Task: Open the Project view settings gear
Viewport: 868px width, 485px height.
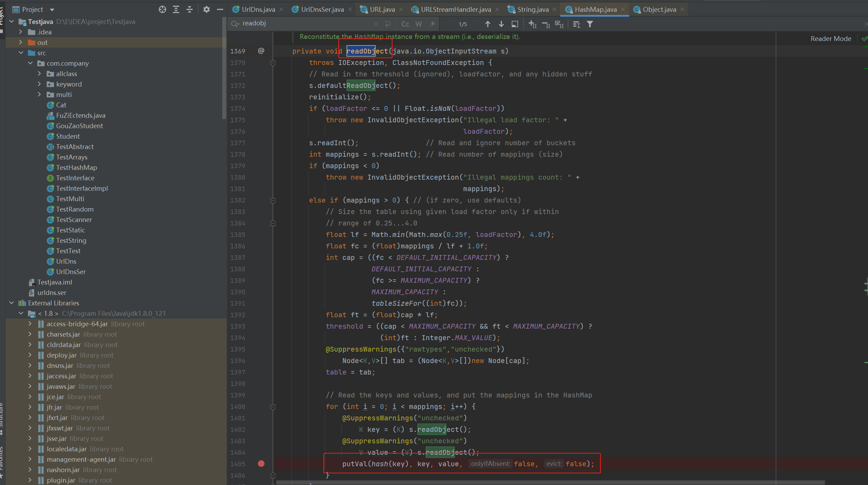Action: pos(207,9)
